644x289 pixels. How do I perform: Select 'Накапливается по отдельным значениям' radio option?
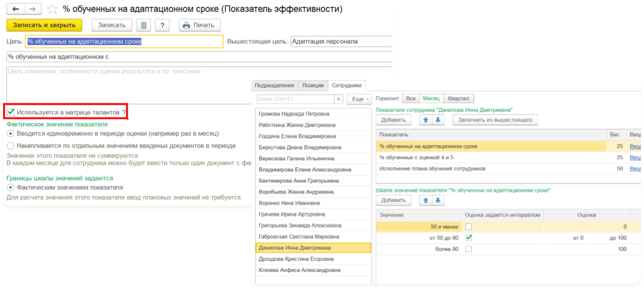tap(11, 145)
